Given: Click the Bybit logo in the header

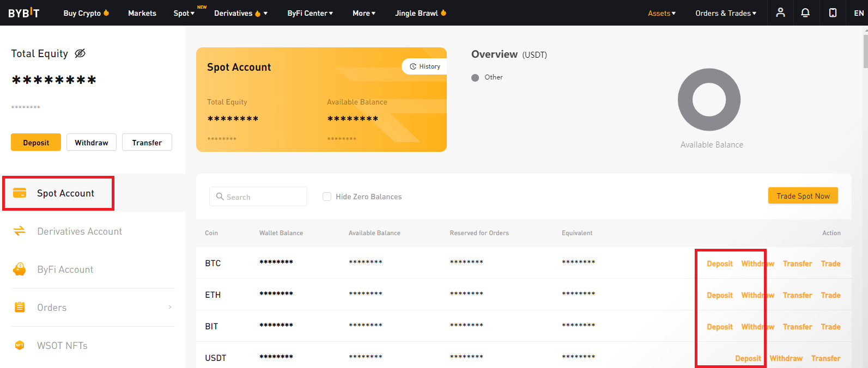Looking at the screenshot, I should tap(23, 13).
